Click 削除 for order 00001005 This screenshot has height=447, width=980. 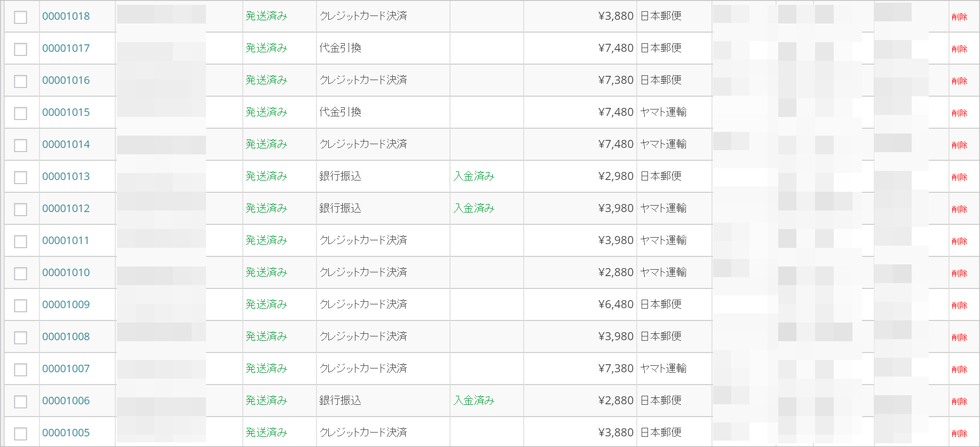[x=959, y=433]
